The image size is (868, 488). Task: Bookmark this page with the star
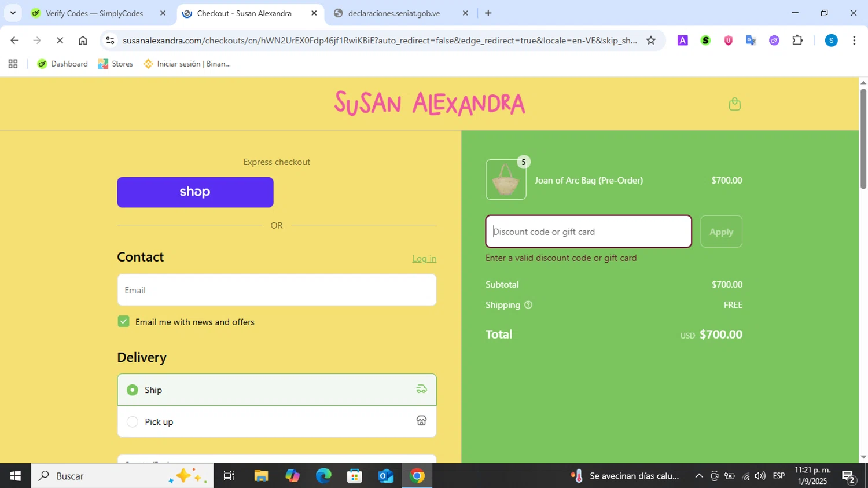[651, 41]
